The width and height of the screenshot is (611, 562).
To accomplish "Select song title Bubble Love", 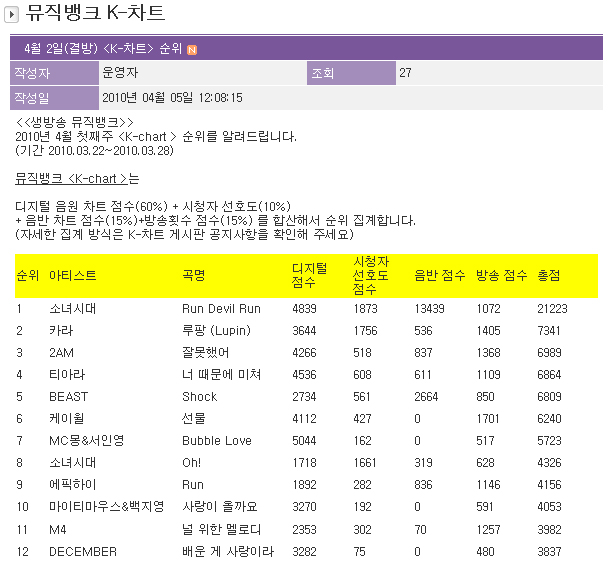I will tap(217, 441).
